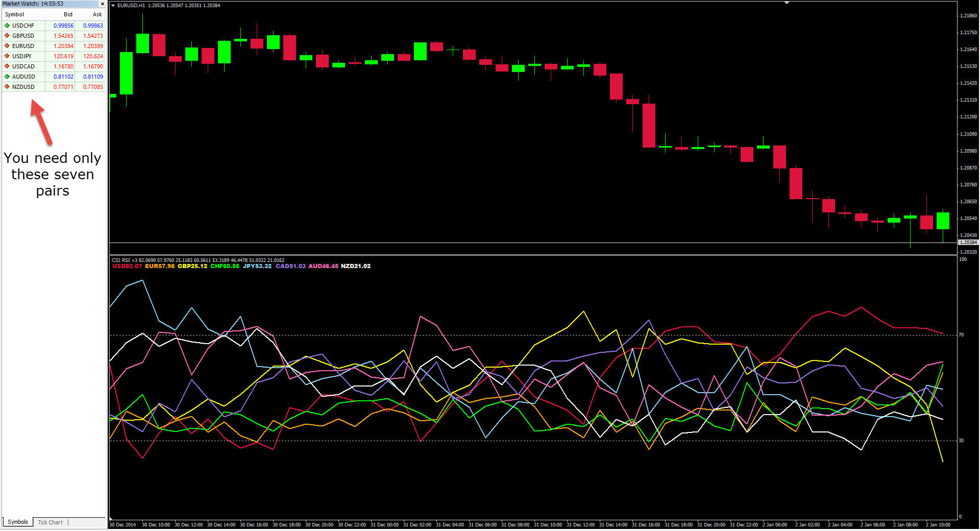Click the Symbol column header
980x531 pixels.
tap(14, 14)
